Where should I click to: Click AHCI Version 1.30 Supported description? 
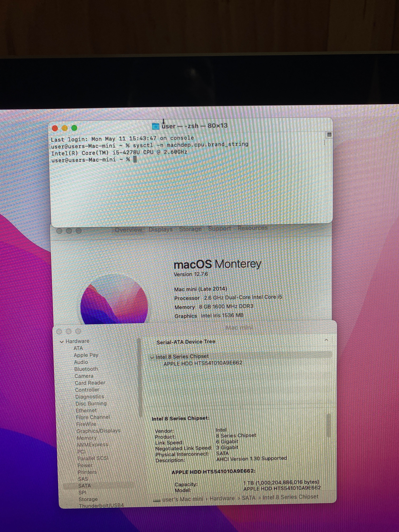point(252,459)
